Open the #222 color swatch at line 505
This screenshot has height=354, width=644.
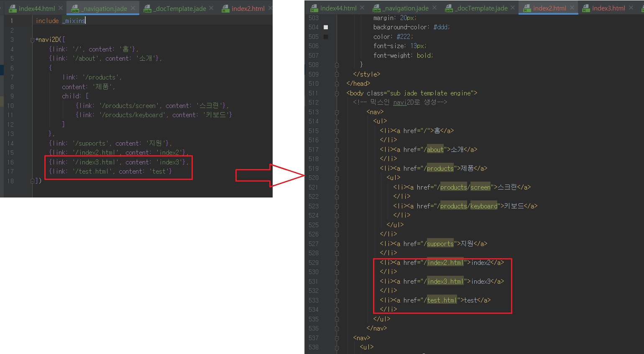tap(326, 37)
